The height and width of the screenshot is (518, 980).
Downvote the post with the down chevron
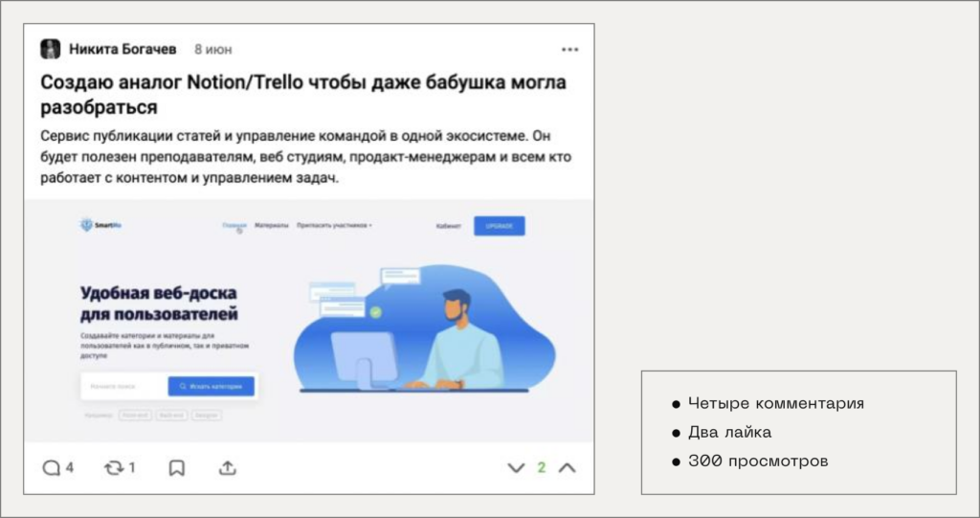[516, 468]
